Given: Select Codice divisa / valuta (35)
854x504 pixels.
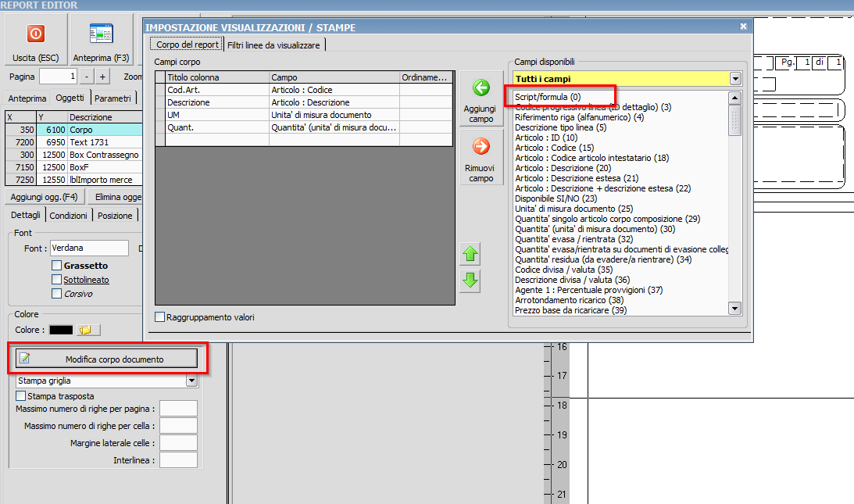Looking at the screenshot, I should coord(563,270).
